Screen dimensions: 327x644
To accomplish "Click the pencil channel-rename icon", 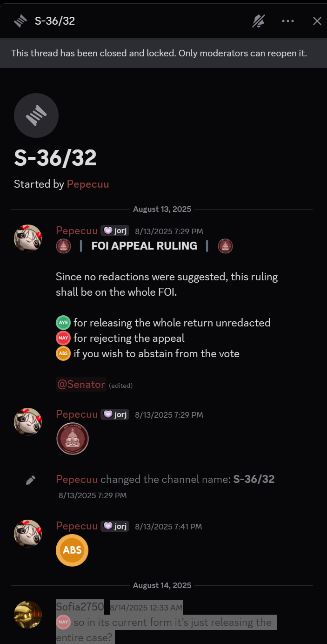I will 31,480.
